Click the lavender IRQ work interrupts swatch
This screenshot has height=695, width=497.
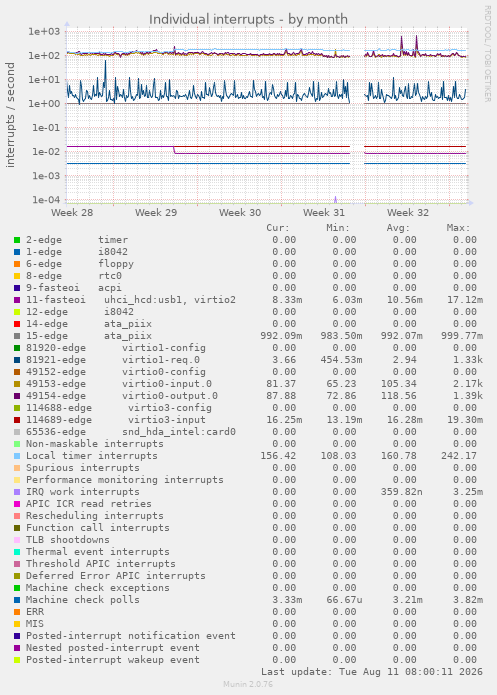(17, 492)
